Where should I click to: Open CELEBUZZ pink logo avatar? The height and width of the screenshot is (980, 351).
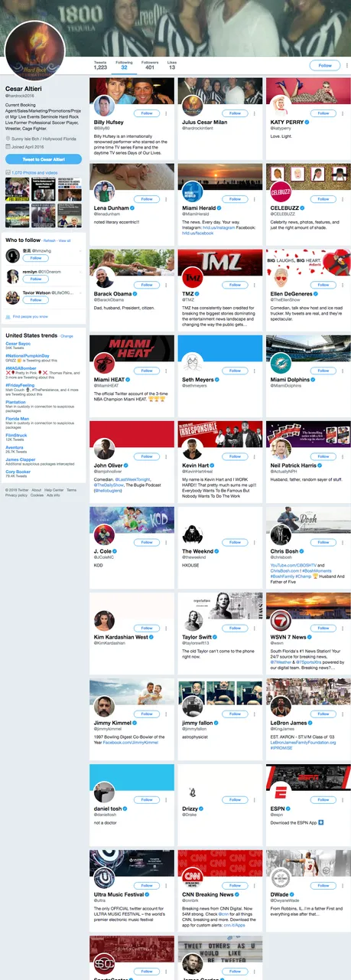point(280,192)
